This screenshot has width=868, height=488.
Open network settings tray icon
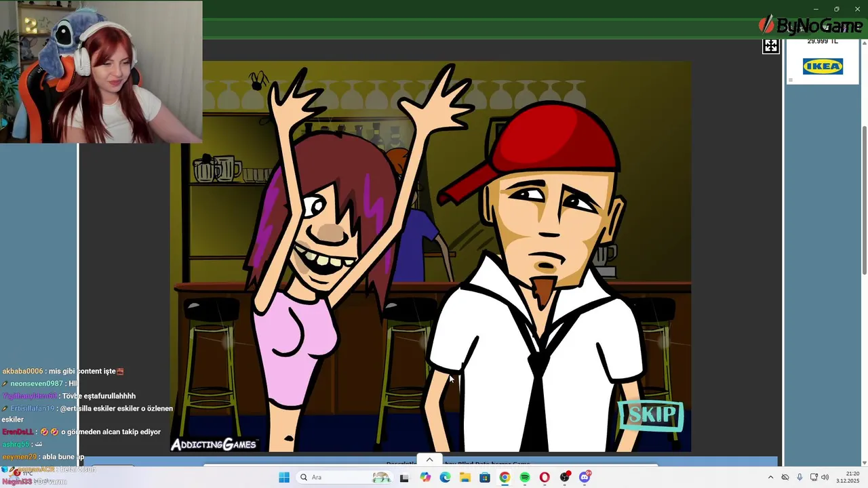coord(814,477)
